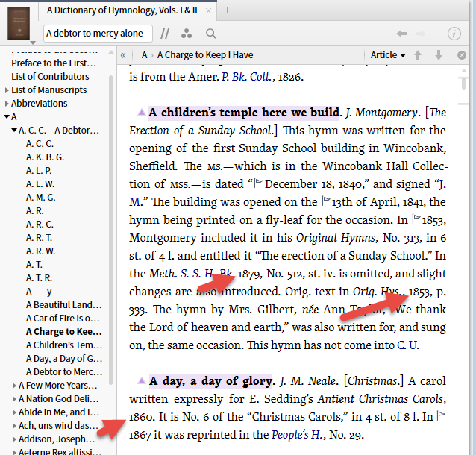Image resolution: width=476 pixels, height=455 pixels.
Task: Open the resource information icon
Action: tap(454, 34)
